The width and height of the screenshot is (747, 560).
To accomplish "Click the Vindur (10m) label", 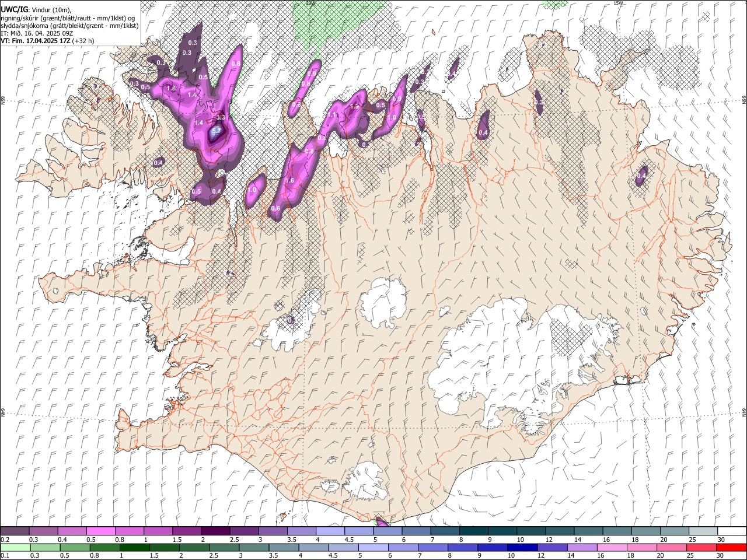I will [x=51, y=10].
